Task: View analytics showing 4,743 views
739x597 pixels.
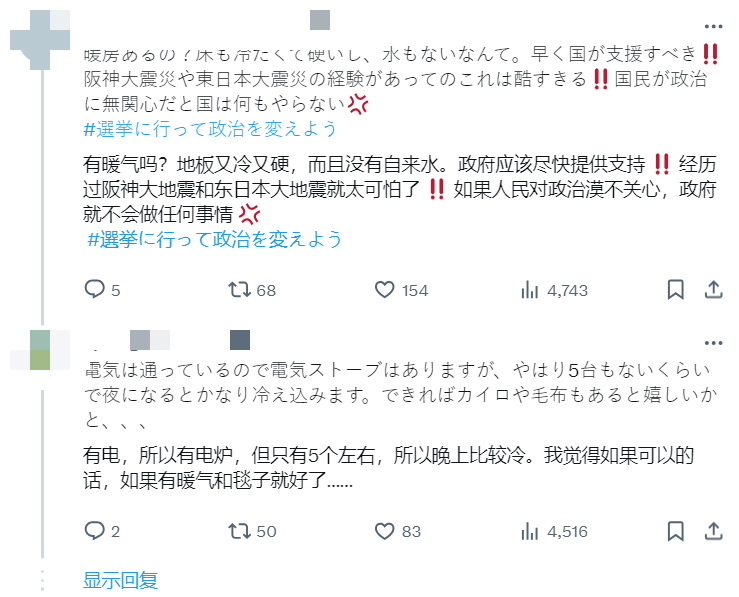Action: pos(530,290)
